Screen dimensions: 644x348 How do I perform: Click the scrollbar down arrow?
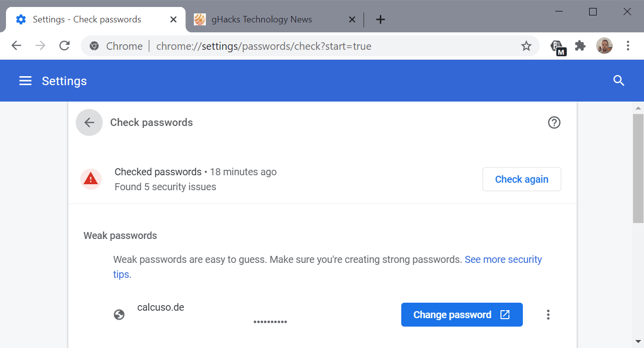[638, 342]
